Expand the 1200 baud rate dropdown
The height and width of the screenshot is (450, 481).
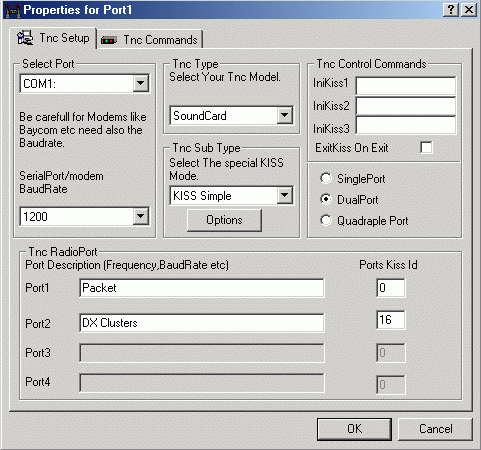[141, 216]
